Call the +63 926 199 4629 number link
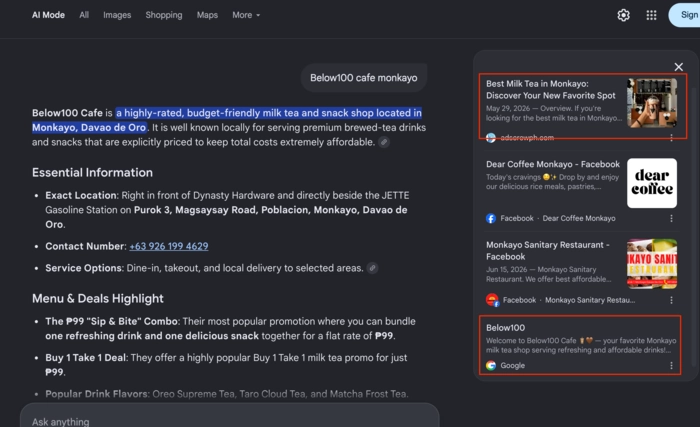 (x=169, y=246)
